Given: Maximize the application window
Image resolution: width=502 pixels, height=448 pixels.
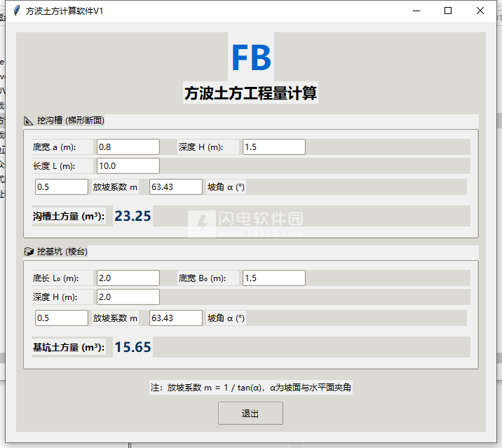Looking at the screenshot, I should click(x=448, y=11).
